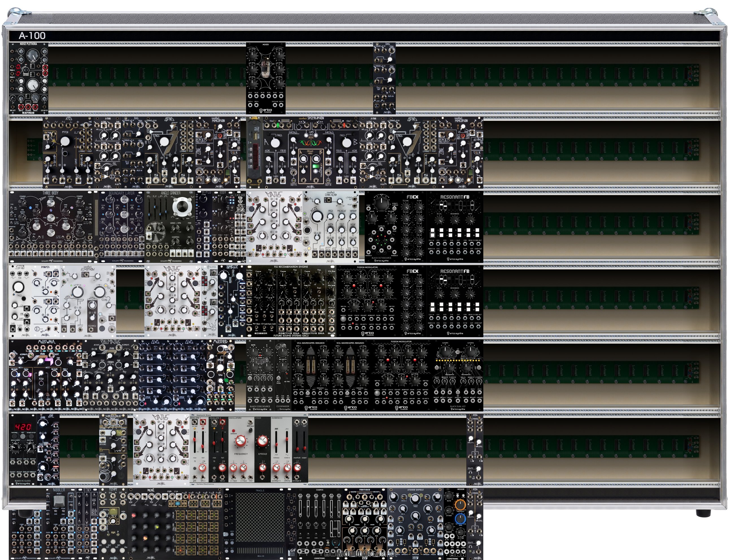Select the Tempi clock module
This screenshot has width=735, height=560.
coord(113,524)
